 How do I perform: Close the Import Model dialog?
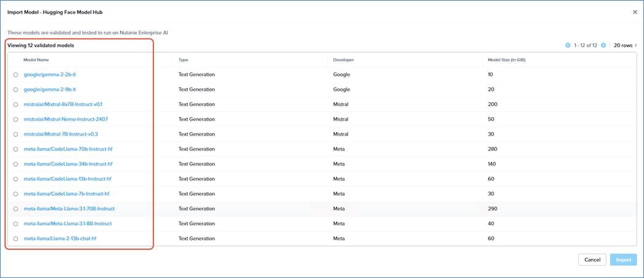click(x=635, y=12)
